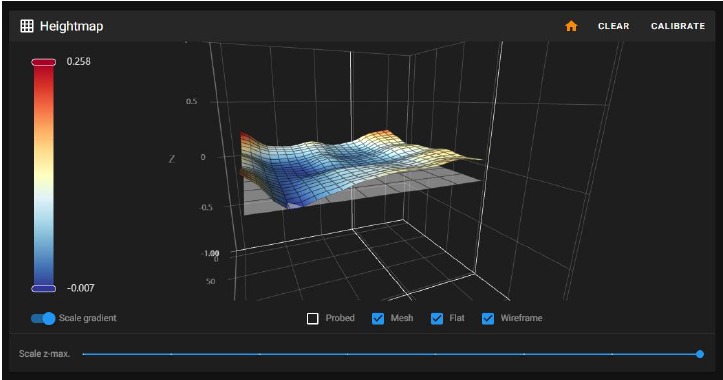Uncheck the Flat checkbox

pos(437,318)
